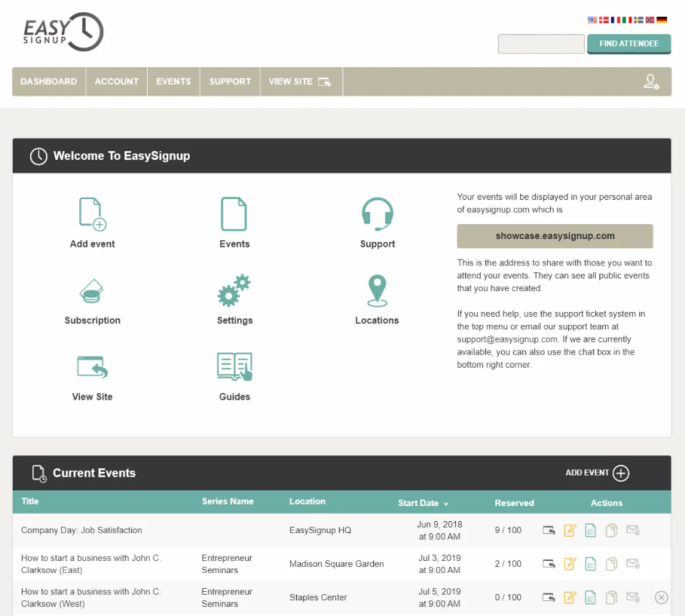Open the Guides book icon

click(x=234, y=367)
